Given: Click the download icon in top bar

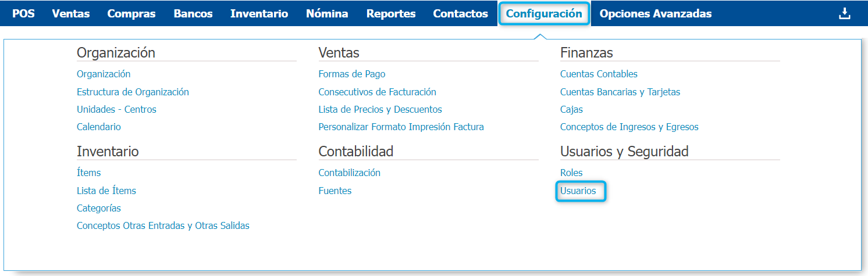Looking at the screenshot, I should (x=844, y=13).
